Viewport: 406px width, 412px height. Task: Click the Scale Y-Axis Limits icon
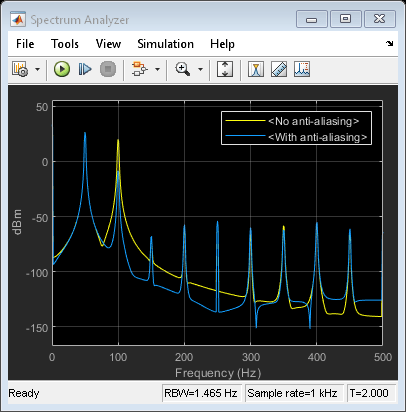click(225, 69)
